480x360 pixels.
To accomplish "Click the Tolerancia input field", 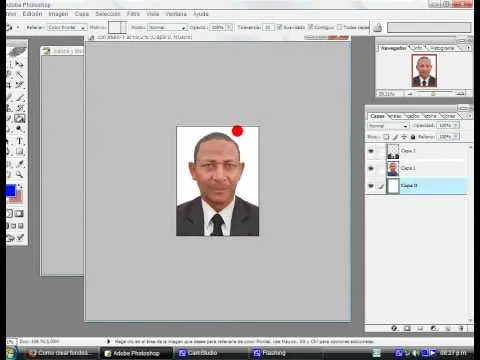I will [268, 27].
